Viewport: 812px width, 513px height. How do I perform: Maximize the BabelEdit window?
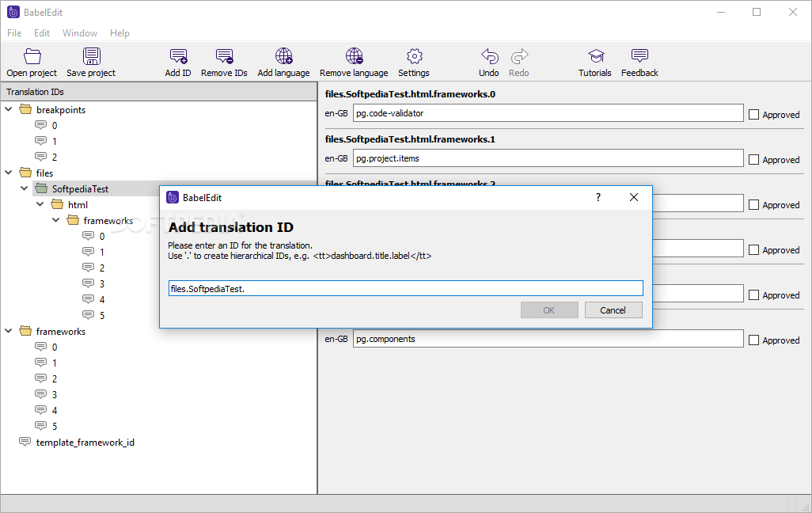pyautogui.click(x=757, y=12)
